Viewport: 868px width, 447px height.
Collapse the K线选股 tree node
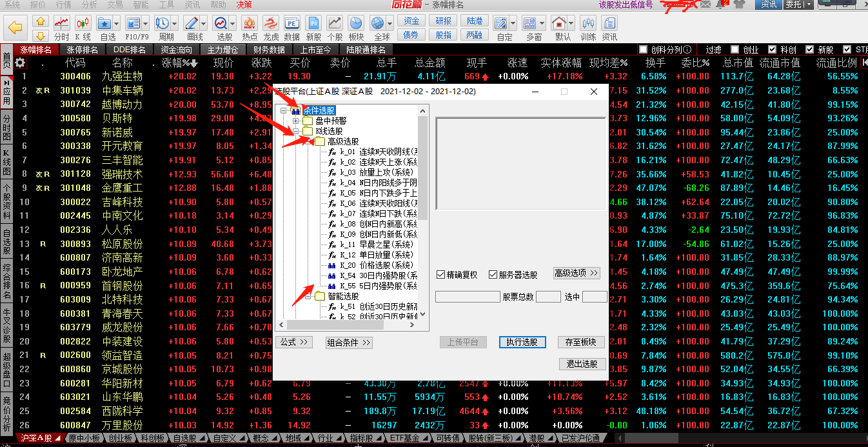point(296,131)
